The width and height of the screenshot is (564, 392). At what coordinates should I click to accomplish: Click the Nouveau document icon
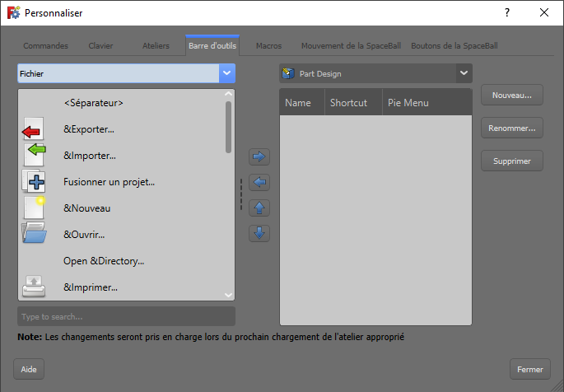(x=34, y=208)
